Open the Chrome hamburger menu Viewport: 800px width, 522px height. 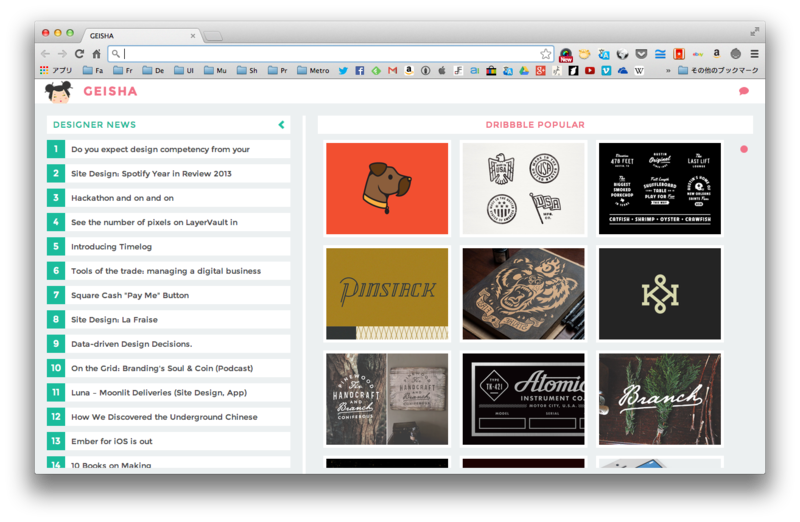pyautogui.click(x=755, y=54)
